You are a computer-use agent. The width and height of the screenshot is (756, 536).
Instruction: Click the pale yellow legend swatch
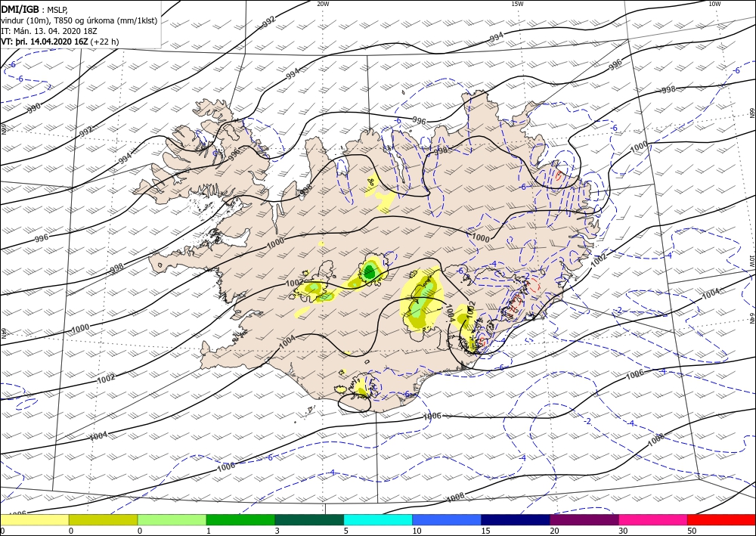point(35,519)
